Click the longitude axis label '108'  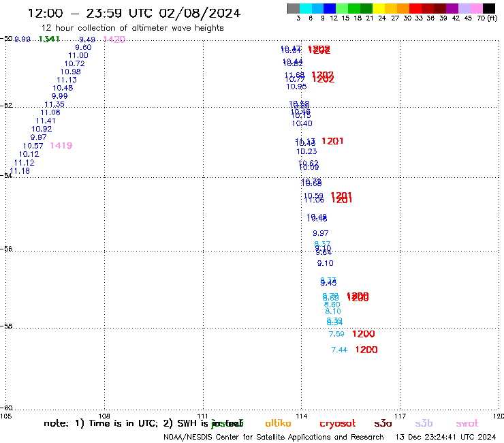pyautogui.click(x=104, y=416)
